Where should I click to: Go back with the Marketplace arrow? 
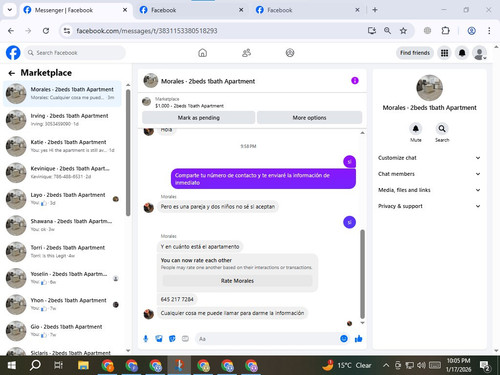click(12, 73)
